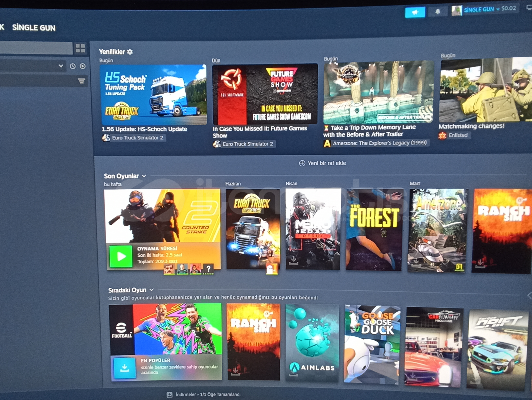The height and width of the screenshot is (400, 532).
Task: Click the Nisan month label
Action: (x=292, y=184)
